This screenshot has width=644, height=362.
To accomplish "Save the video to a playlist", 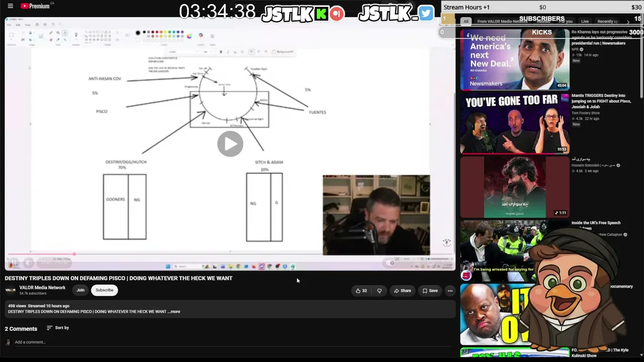I will 430,291.
